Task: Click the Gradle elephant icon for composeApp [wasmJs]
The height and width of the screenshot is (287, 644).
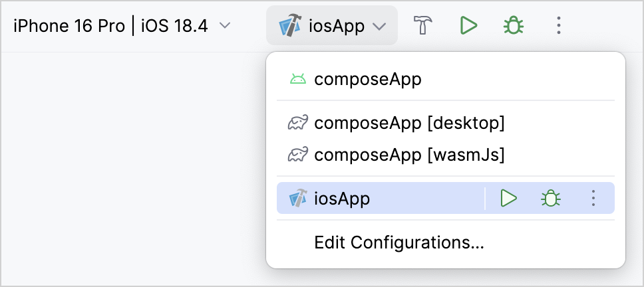Action: [x=297, y=155]
